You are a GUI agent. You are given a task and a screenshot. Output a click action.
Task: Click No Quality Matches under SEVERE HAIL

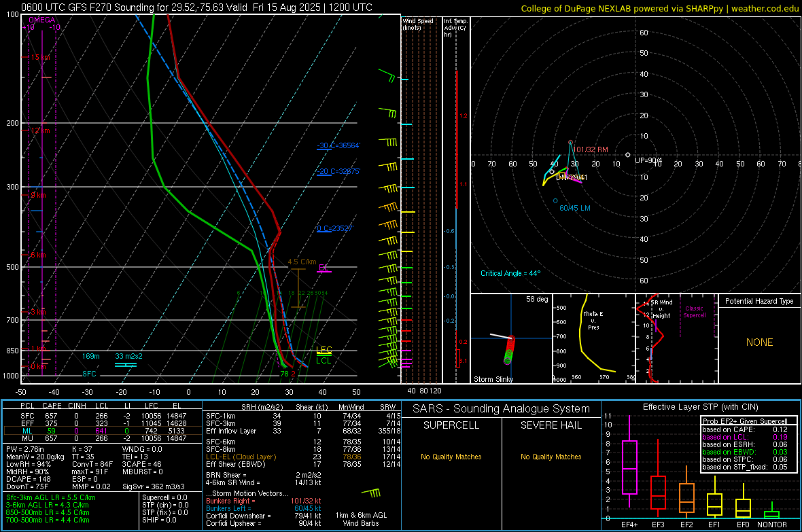click(551, 457)
